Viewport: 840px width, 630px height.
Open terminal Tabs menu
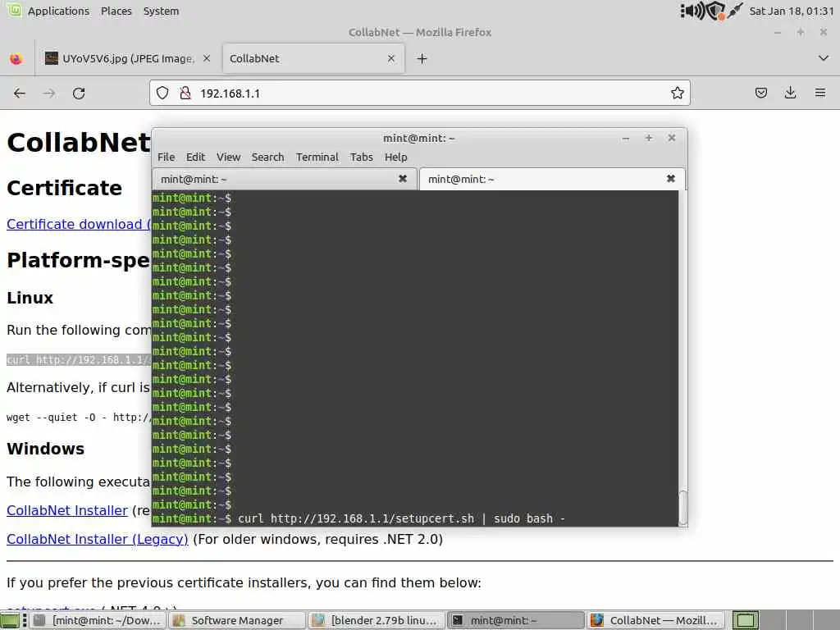click(362, 157)
